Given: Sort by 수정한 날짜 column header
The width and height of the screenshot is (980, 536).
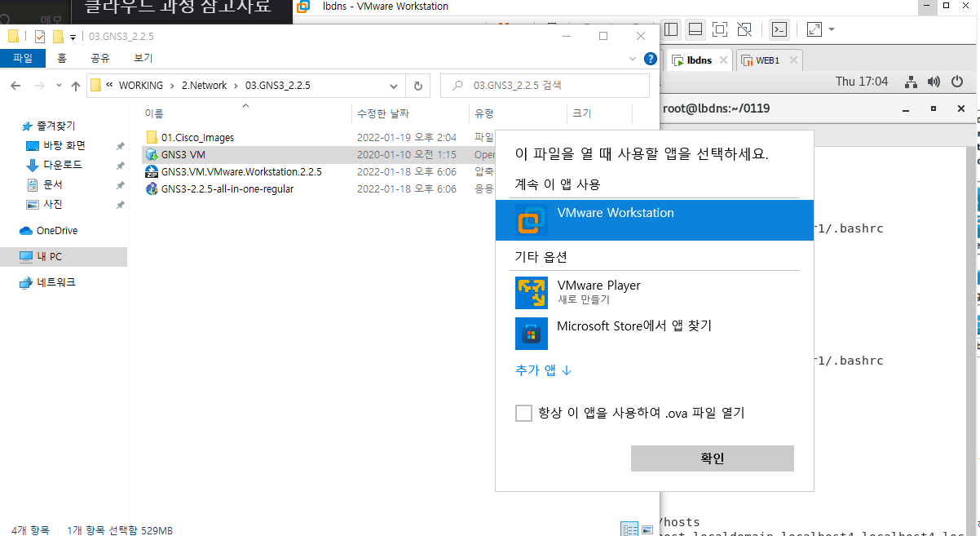Looking at the screenshot, I should [x=383, y=113].
